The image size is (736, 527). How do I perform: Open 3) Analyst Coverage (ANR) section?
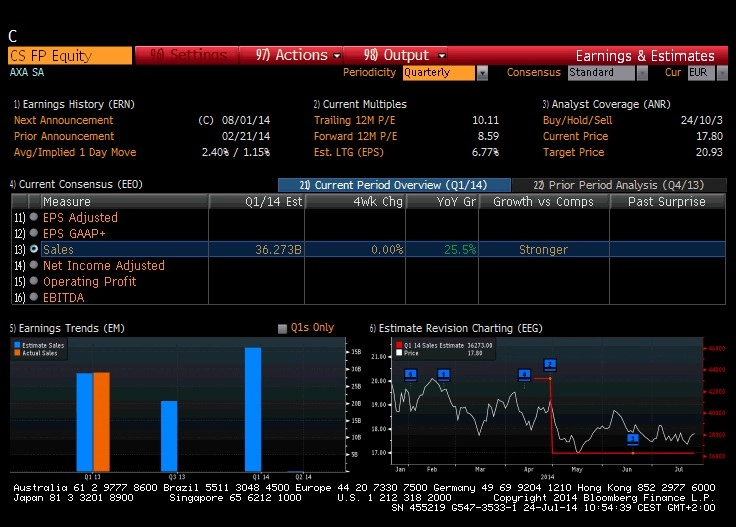point(606,104)
